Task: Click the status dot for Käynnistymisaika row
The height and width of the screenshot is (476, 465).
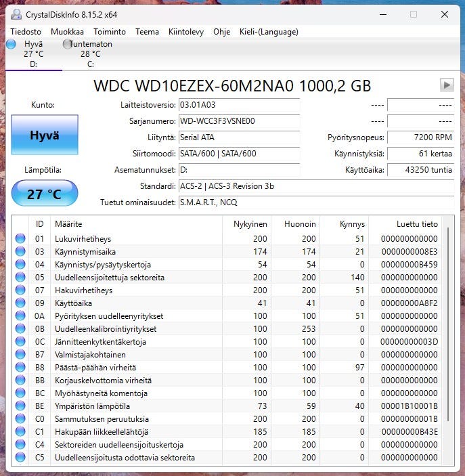Action: (x=20, y=251)
